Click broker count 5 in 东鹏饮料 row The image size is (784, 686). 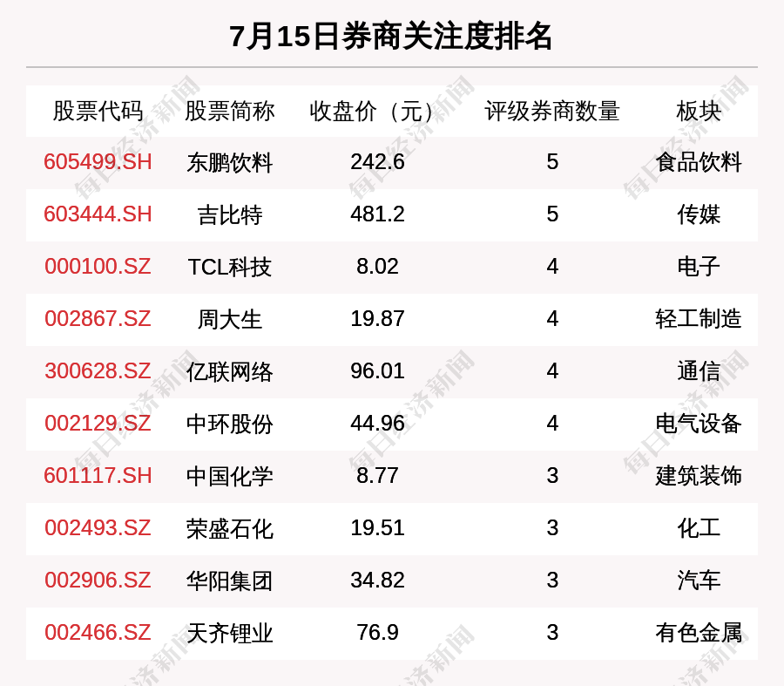552,162
